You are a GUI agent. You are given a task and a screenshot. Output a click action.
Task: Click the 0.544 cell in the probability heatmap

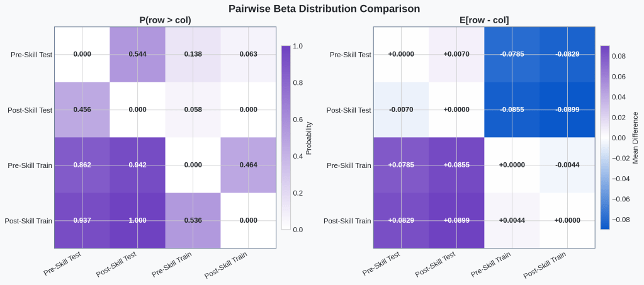[x=137, y=54]
